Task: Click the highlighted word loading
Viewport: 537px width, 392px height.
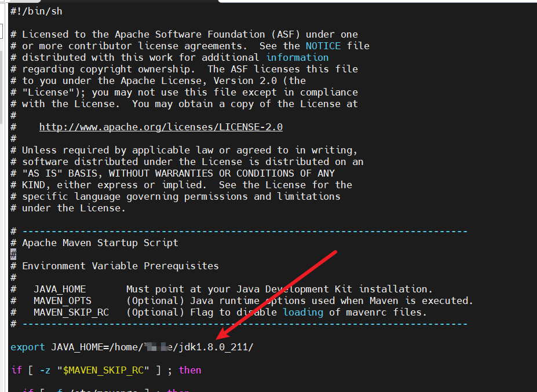Action: pos(302,312)
